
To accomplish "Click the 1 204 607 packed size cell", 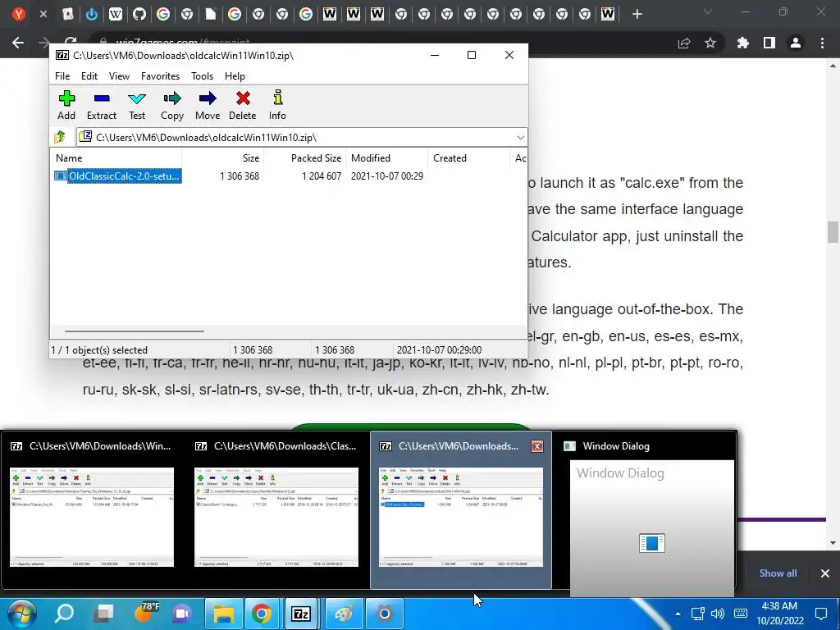I will [322, 176].
